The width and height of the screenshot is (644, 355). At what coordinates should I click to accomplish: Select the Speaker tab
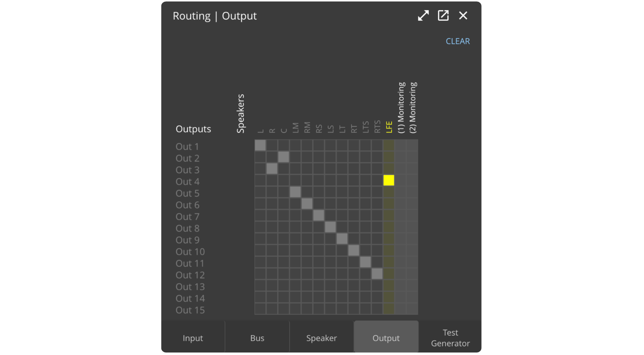tap(322, 338)
